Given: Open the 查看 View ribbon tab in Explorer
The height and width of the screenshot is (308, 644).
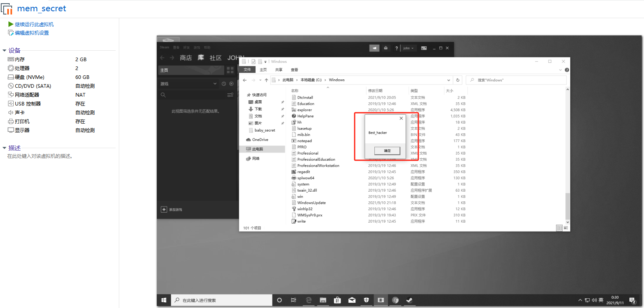Looking at the screenshot, I should point(295,70).
